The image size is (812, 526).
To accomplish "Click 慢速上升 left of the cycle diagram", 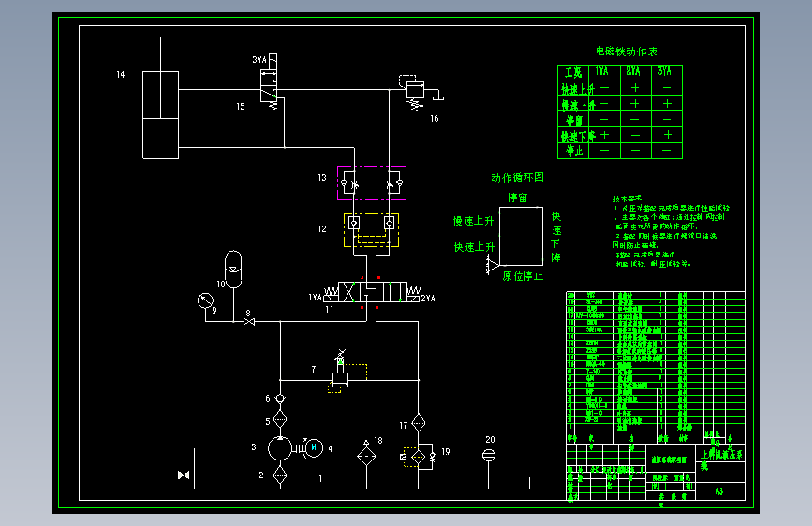I will pyautogui.click(x=473, y=221).
